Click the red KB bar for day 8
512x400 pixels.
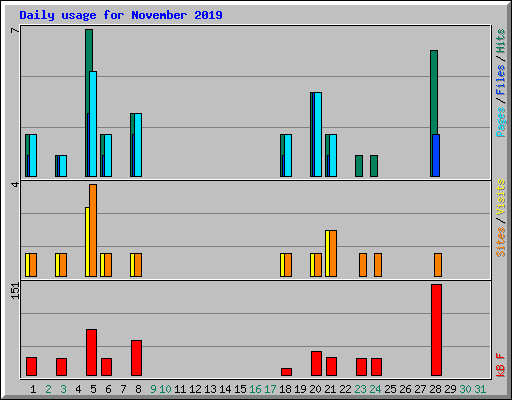pyautogui.click(x=136, y=358)
